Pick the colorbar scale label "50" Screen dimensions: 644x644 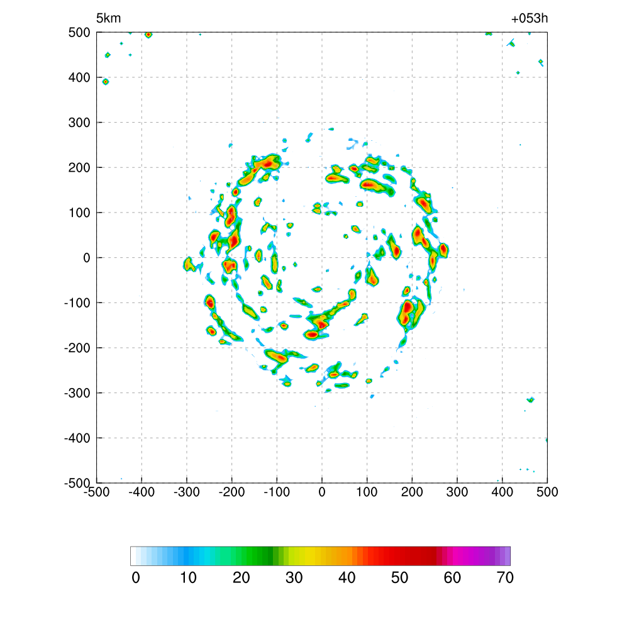[399, 578]
